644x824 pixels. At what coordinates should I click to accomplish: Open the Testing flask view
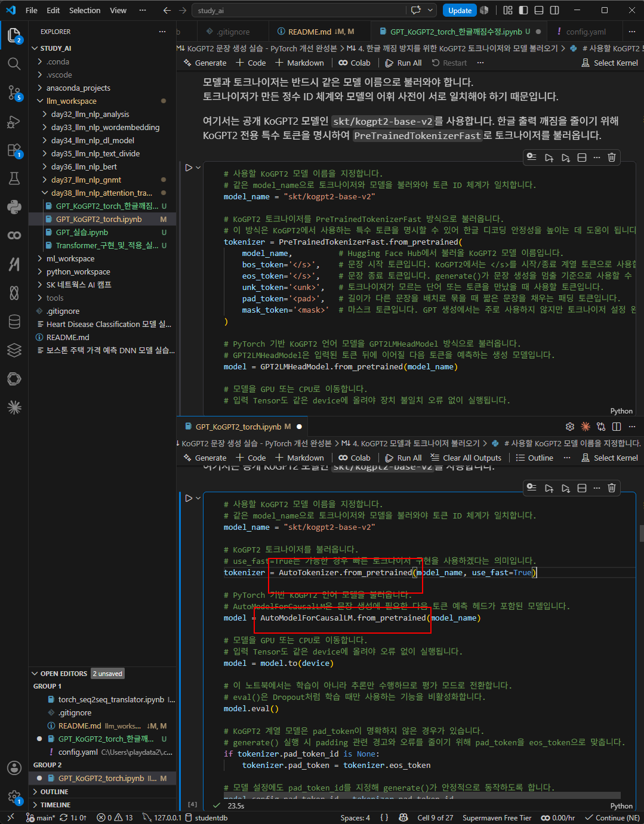[14, 178]
